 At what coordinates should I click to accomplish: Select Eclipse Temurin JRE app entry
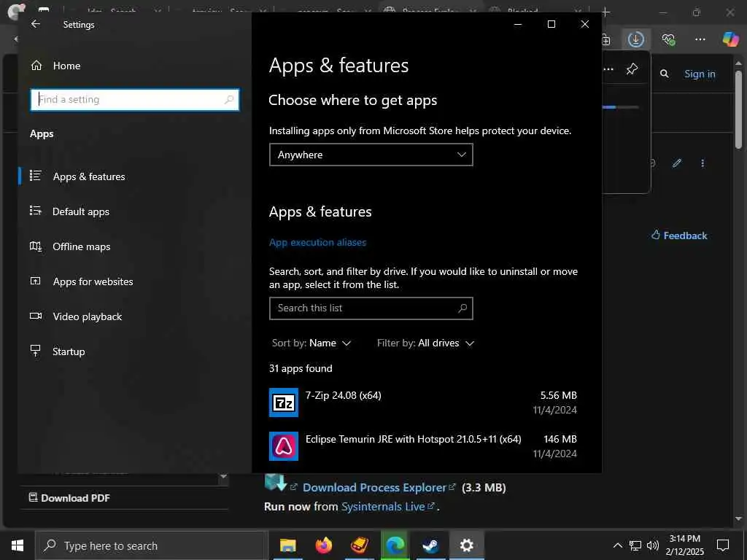click(x=423, y=446)
